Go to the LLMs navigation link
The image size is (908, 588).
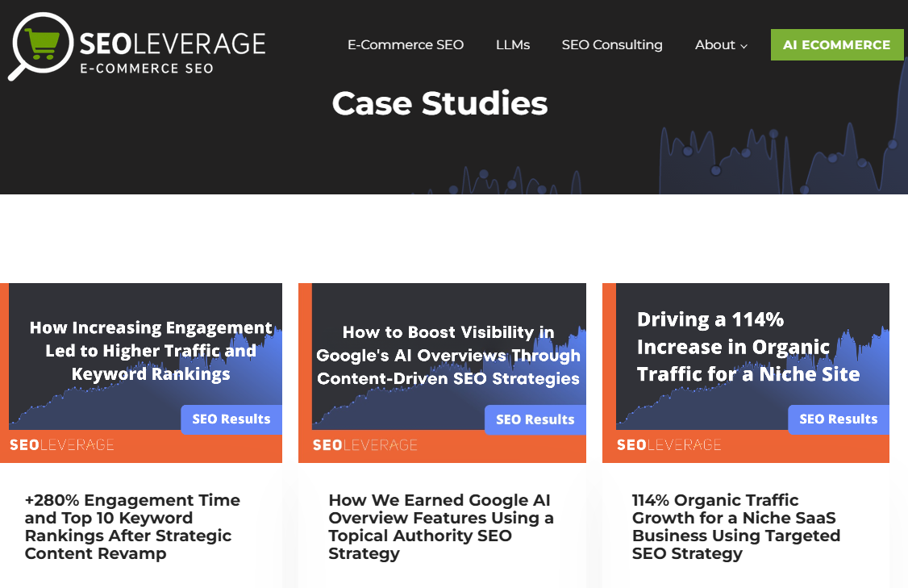point(513,45)
